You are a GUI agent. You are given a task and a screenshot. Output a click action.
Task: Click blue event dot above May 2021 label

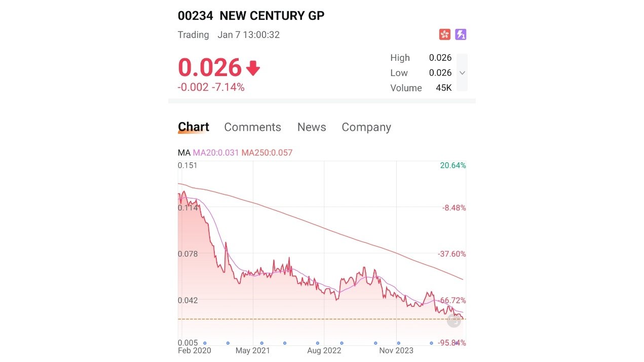(x=262, y=343)
